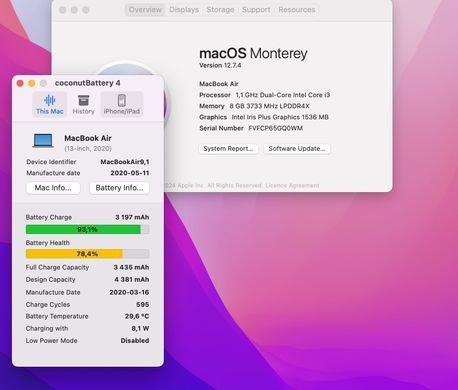Click the MacBook Air laptop icon
The width and height of the screenshot is (458, 390).
click(43, 141)
